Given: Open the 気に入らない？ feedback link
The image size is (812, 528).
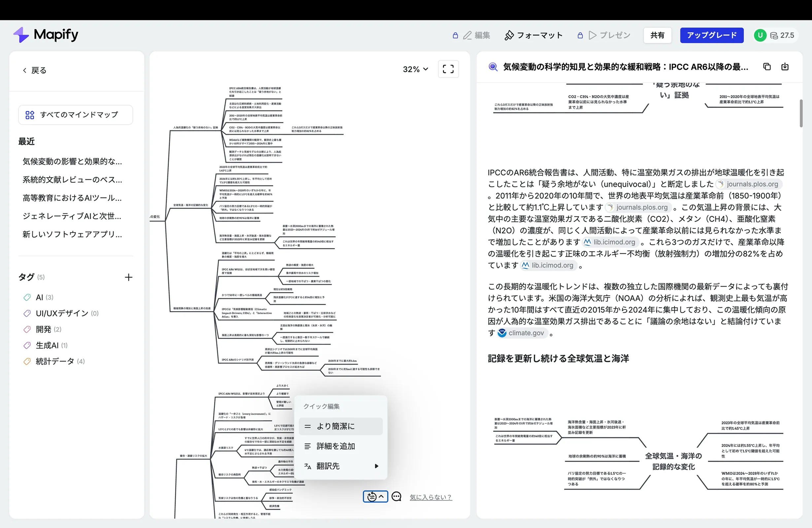Looking at the screenshot, I should coord(431,497).
